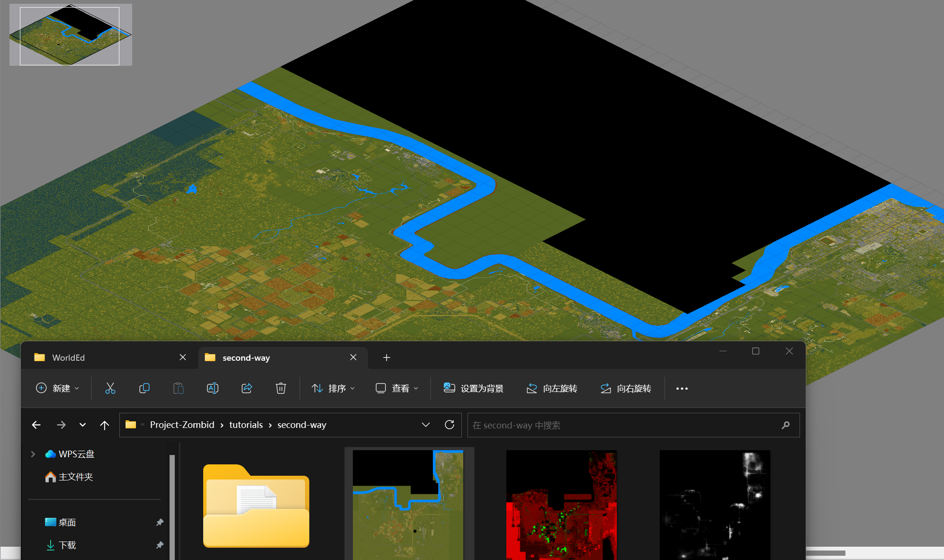The width and height of the screenshot is (944, 560).
Task: Close the second-way tab
Action: [353, 357]
